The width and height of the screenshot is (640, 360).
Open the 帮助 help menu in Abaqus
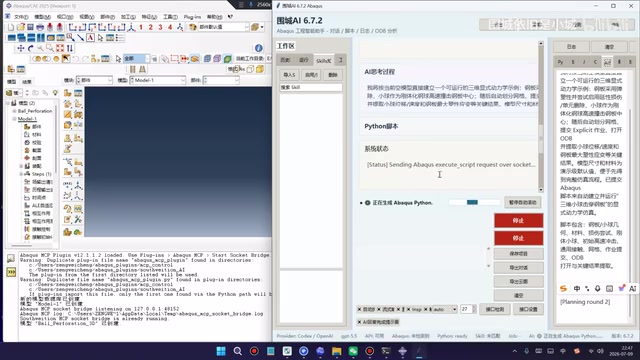point(214,17)
